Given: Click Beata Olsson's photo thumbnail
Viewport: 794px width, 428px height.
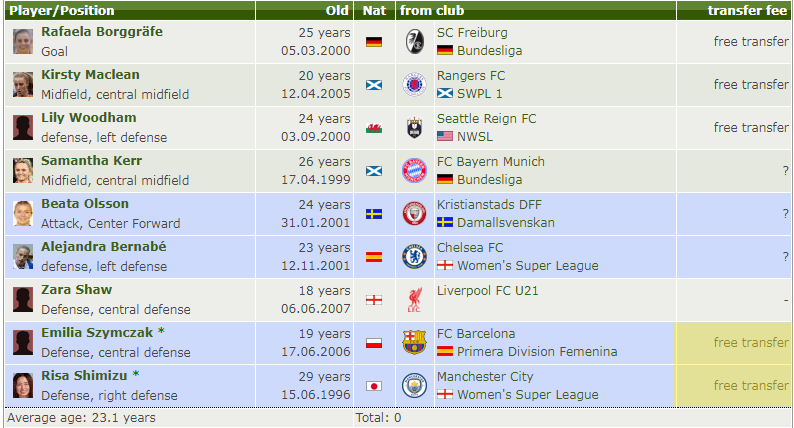Looking at the screenshot, I should click(23, 214).
